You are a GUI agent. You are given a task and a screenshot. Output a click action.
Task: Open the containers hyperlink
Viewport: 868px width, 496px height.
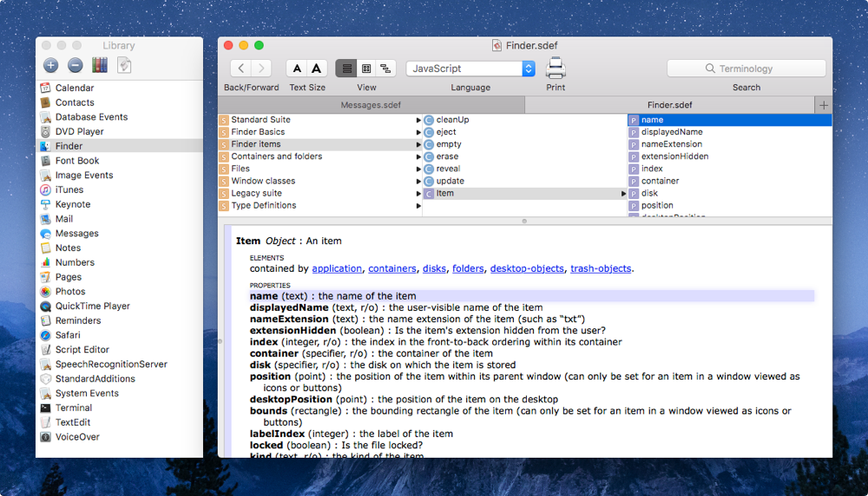[391, 269]
